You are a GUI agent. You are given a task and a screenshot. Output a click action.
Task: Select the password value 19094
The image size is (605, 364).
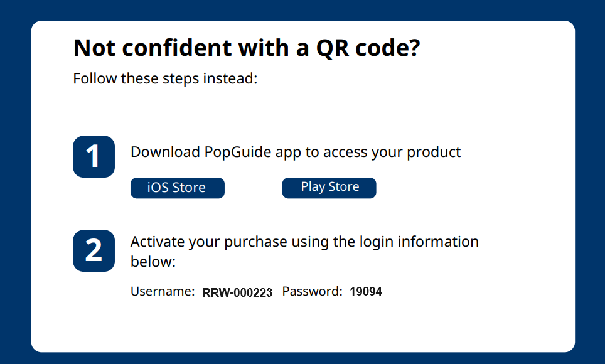[366, 291]
